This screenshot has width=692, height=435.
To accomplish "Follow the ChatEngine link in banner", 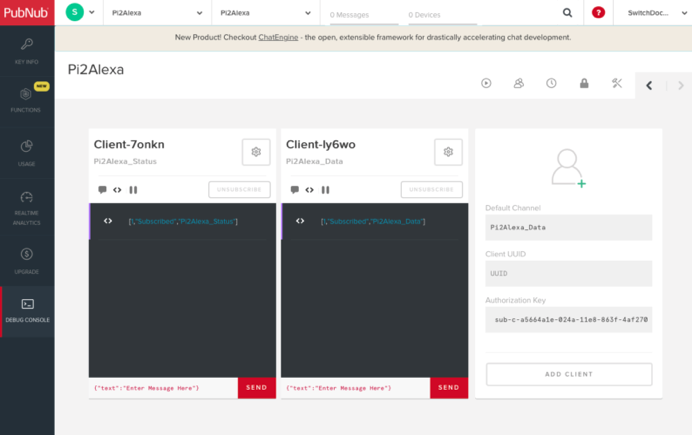I will pos(279,38).
